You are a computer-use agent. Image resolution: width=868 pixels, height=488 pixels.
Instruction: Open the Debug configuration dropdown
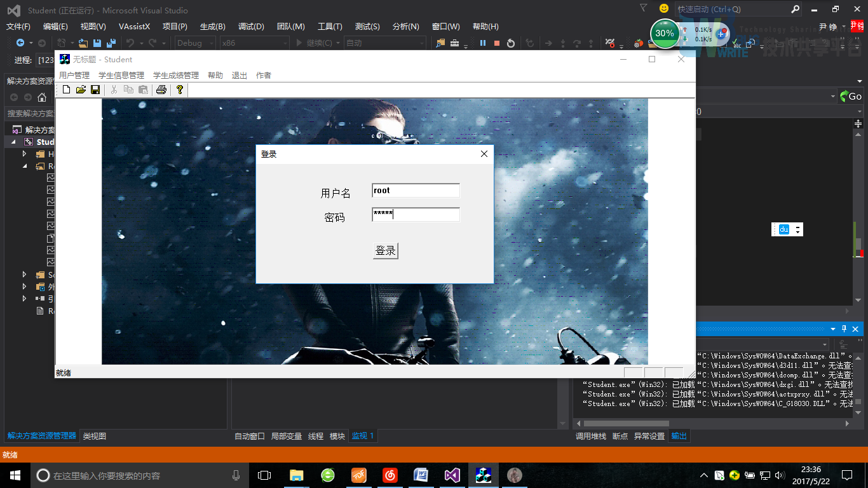click(x=196, y=43)
